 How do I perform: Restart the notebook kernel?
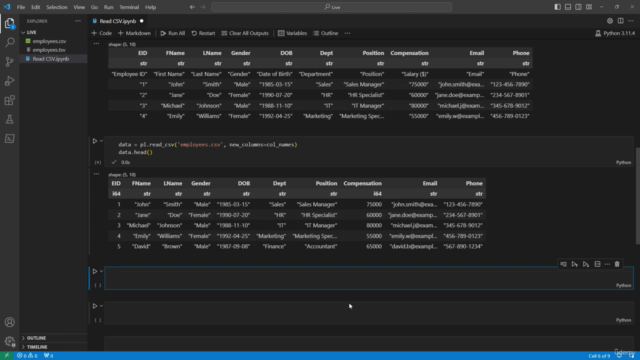point(203,33)
